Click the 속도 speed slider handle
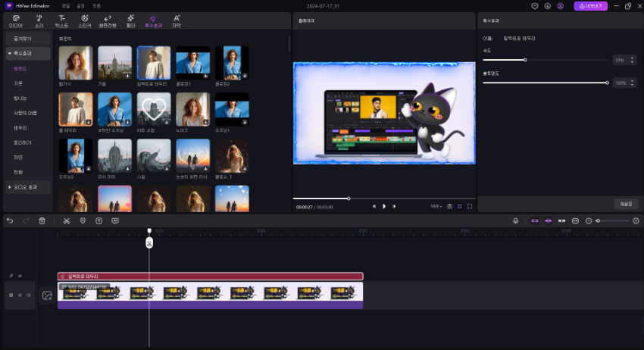 pyautogui.click(x=525, y=60)
